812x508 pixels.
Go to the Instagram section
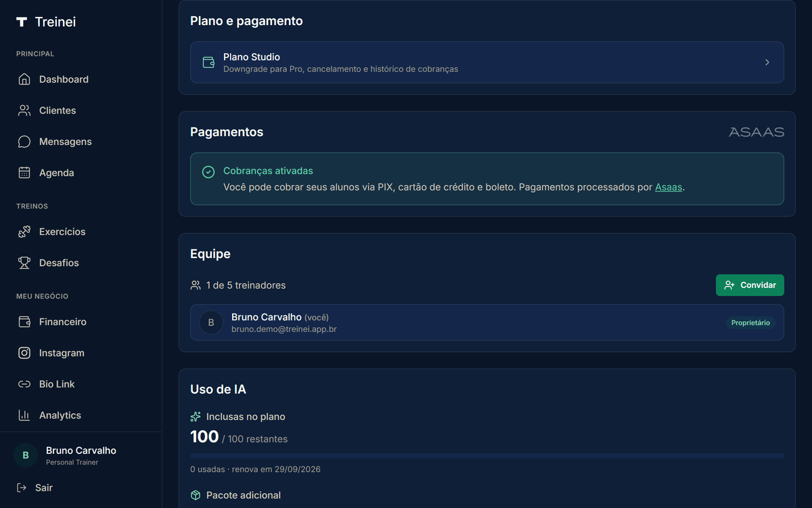pyautogui.click(x=81, y=353)
